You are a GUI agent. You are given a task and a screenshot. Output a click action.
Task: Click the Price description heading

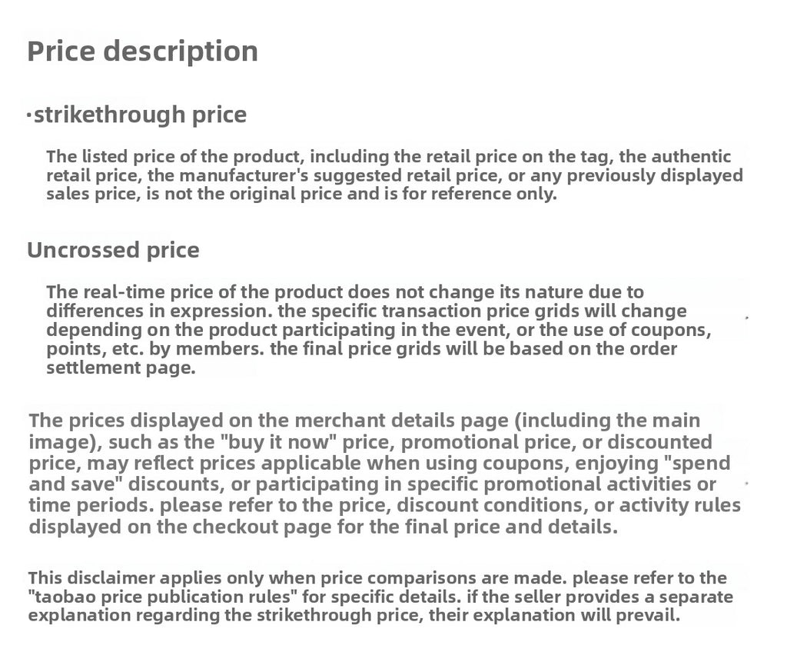pos(142,52)
